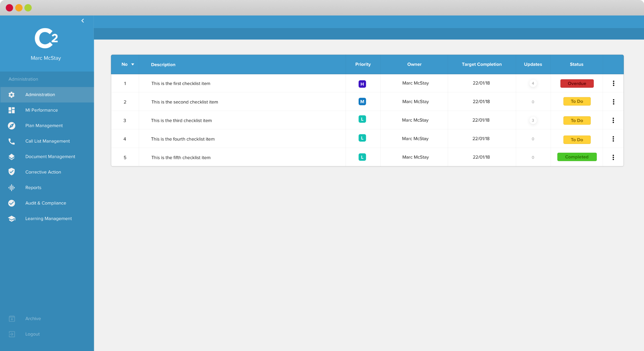Expand the options for checklist item 1

613,84
